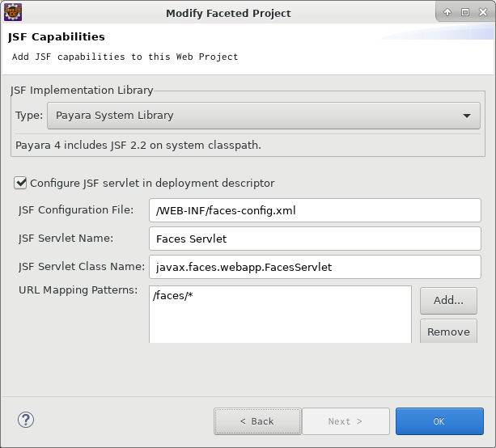
Task: Close the Modify Faceted Project dialog
Action: 483,12
